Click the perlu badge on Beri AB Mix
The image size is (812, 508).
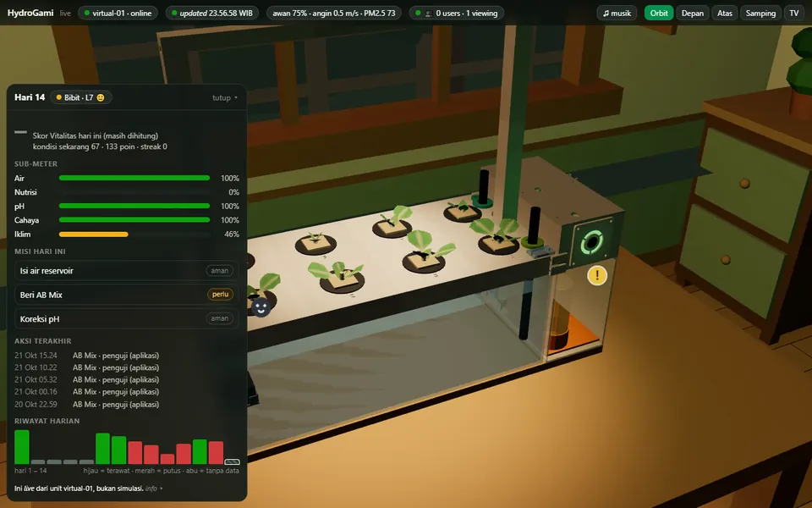[220, 295]
